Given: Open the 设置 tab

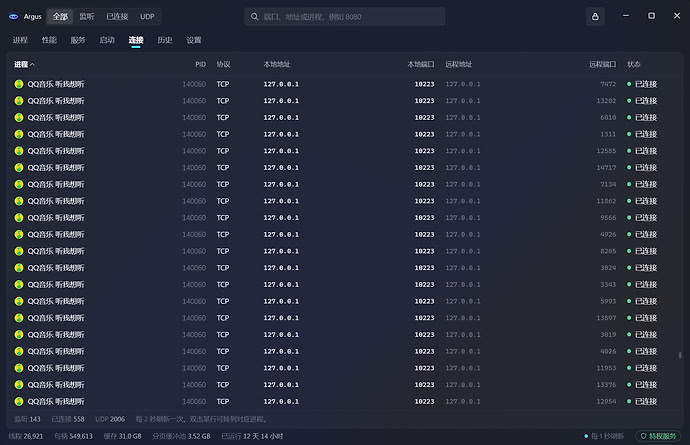Looking at the screenshot, I should pyautogui.click(x=194, y=40).
